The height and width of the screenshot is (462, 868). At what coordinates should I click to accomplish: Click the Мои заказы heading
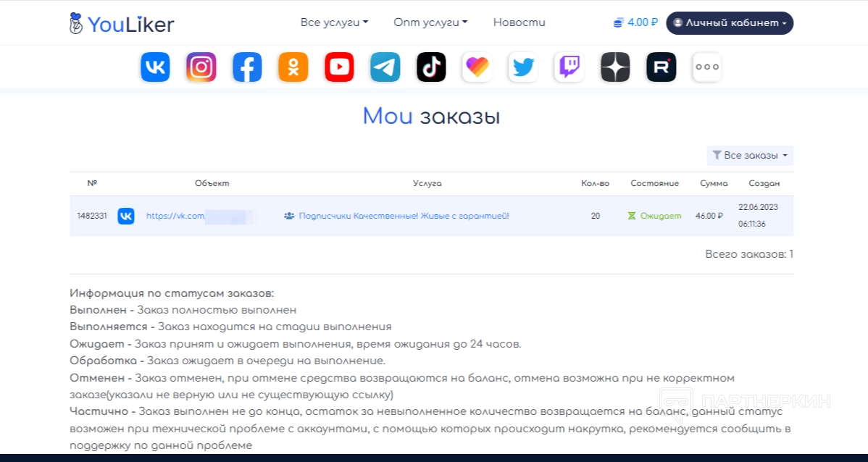431,116
